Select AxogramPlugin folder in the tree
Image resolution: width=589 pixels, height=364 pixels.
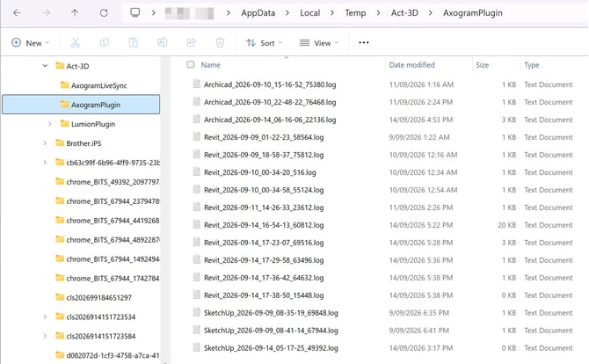[x=81, y=105]
